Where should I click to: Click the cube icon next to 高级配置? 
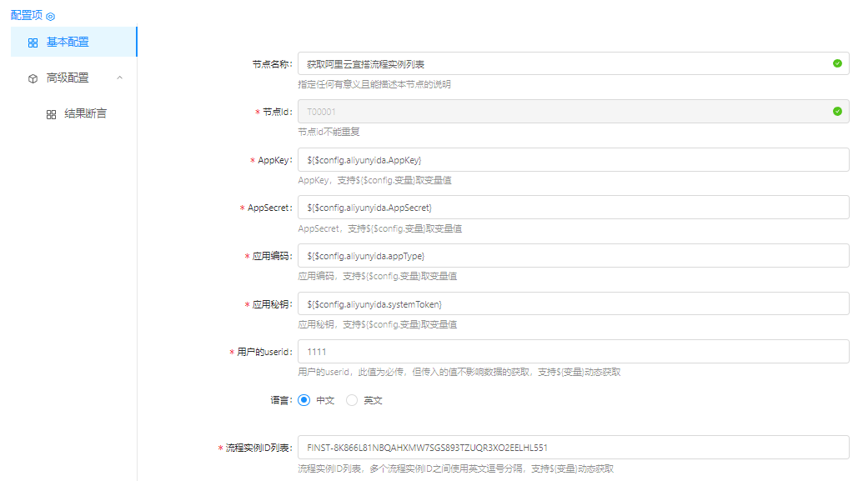[x=33, y=78]
